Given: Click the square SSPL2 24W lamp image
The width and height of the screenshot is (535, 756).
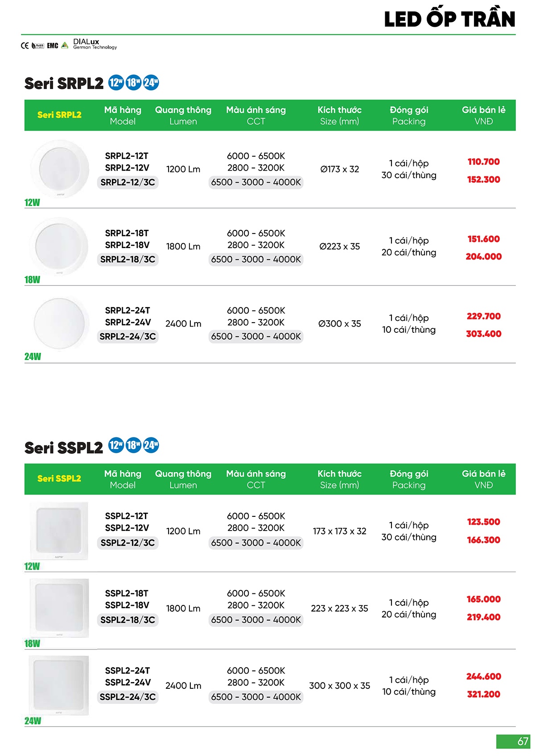Looking at the screenshot, I should pos(59,685).
